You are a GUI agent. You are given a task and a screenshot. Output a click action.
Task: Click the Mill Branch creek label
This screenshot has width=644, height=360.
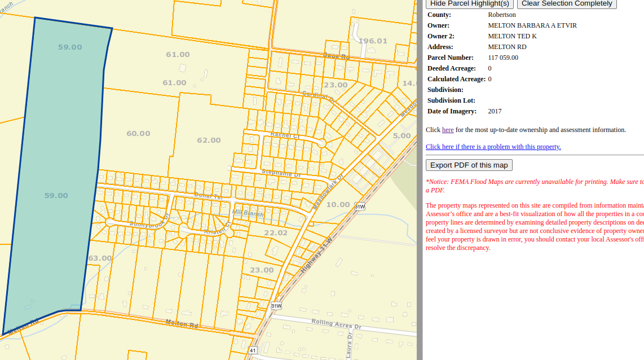(248, 213)
